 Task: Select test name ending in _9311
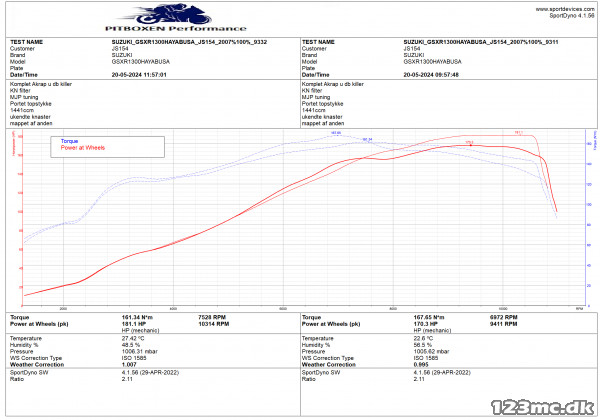pos(481,42)
